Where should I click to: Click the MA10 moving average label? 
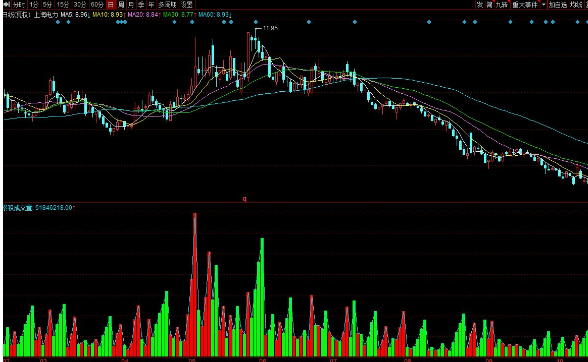108,15
